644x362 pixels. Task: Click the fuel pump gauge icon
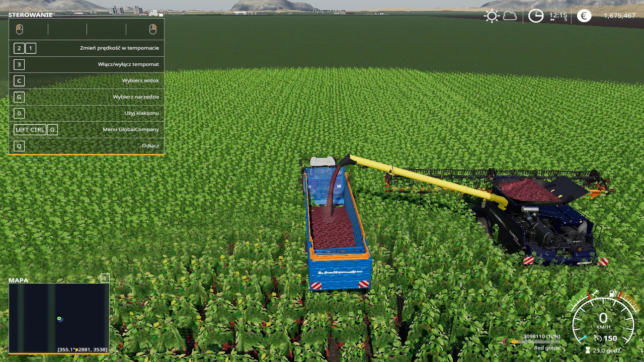(x=612, y=293)
